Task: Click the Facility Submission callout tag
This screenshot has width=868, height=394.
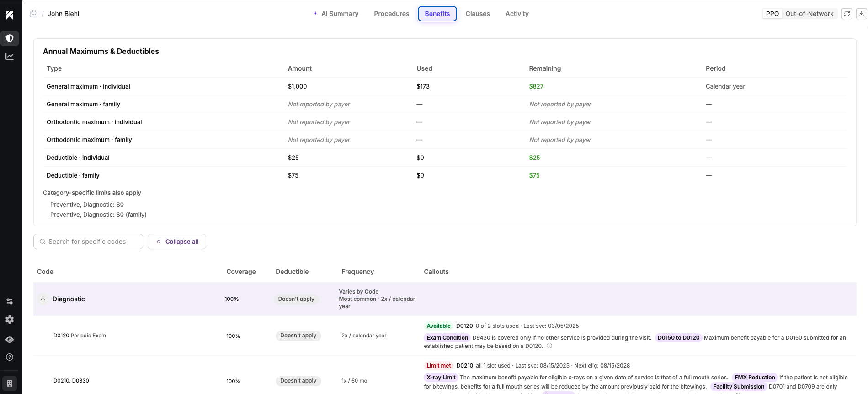Action: tap(739, 387)
